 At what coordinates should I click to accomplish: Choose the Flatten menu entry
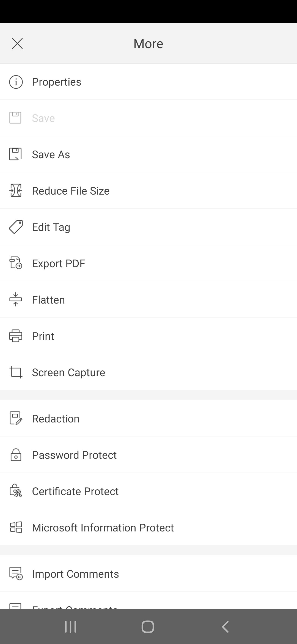click(x=148, y=299)
